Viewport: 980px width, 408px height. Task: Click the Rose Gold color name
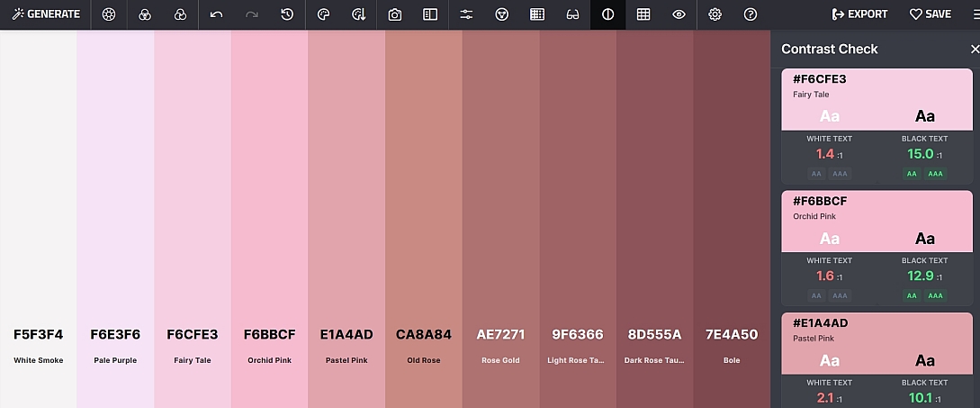[500, 360]
